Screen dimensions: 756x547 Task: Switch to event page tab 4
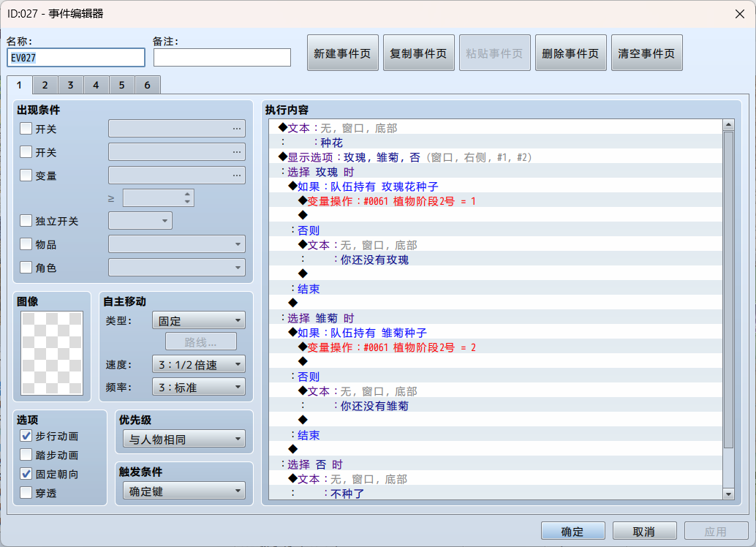tap(96, 86)
